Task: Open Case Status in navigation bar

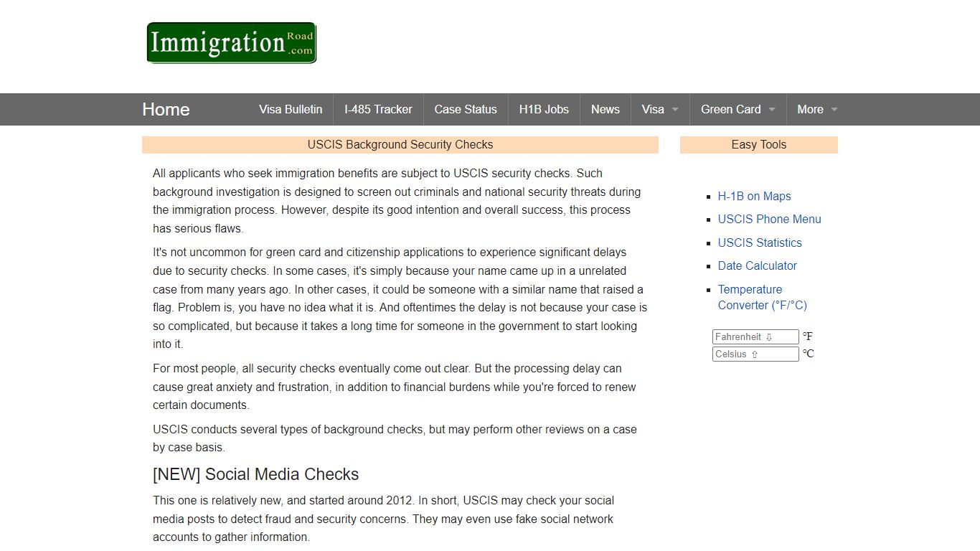Action: [466, 109]
